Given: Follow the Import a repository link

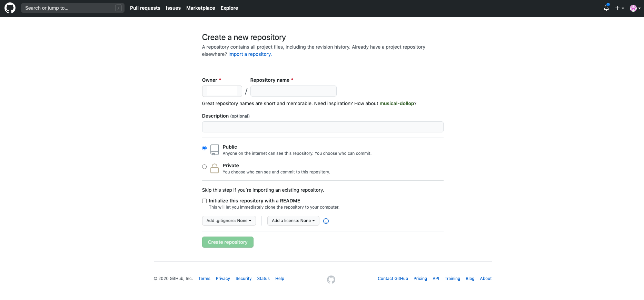Looking at the screenshot, I should pos(250,54).
